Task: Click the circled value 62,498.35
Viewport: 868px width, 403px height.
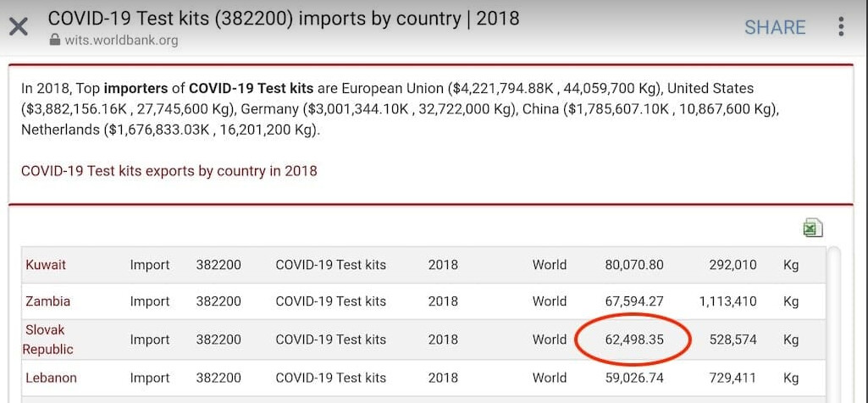Action: point(633,340)
